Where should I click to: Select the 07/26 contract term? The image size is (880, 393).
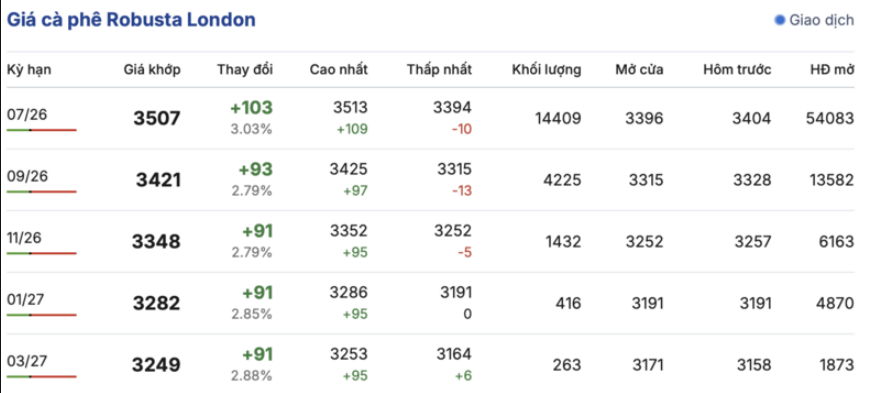27,115
